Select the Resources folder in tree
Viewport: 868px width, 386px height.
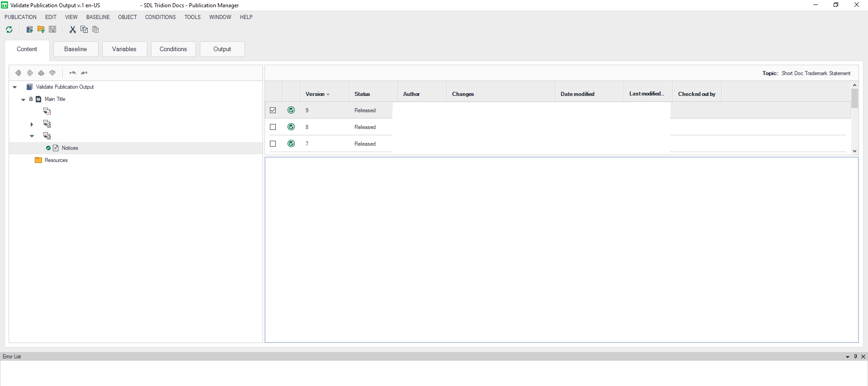click(56, 160)
